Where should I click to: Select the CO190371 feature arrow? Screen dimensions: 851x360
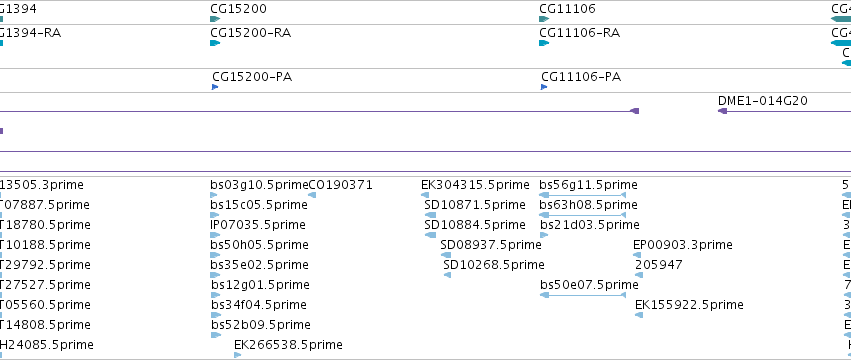[x=313, y=195]
